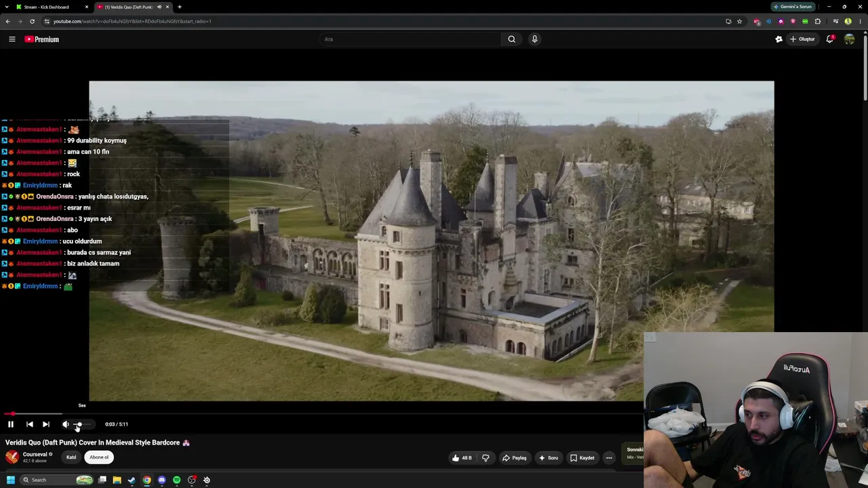Open File Explorer from the taskbar
The height and width of the screenshot is (488, 868).
click(117, 480)
